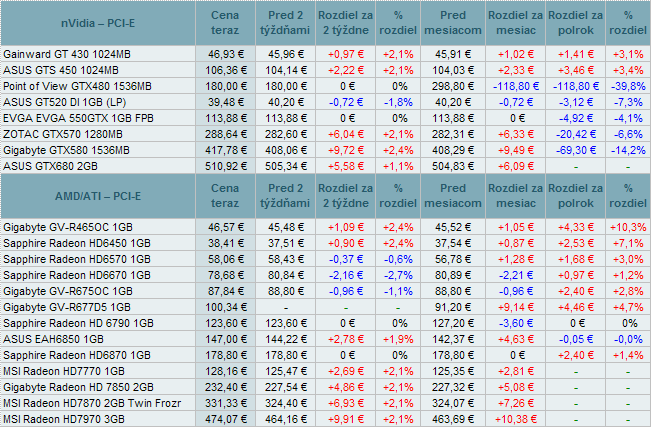
Task: Select 'ASUS EAH6850 1GB' product name
Action: pyautogui.click(x=53, y=339)
